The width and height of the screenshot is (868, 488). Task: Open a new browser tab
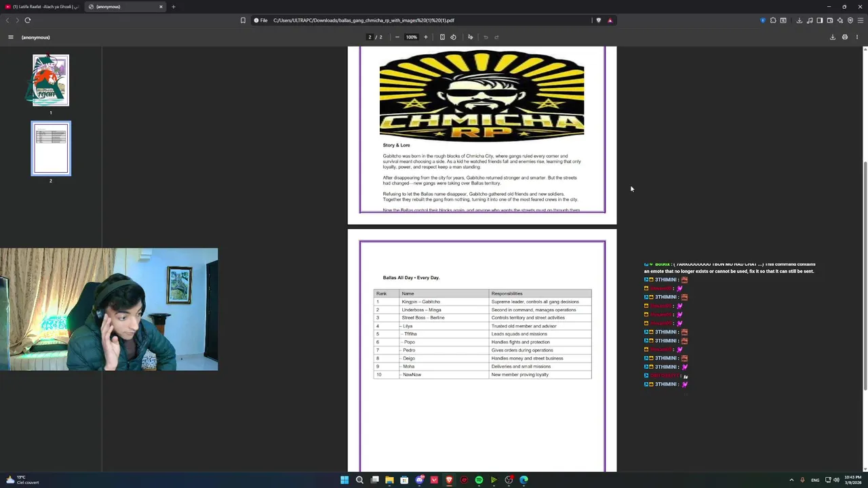point(174,7)
